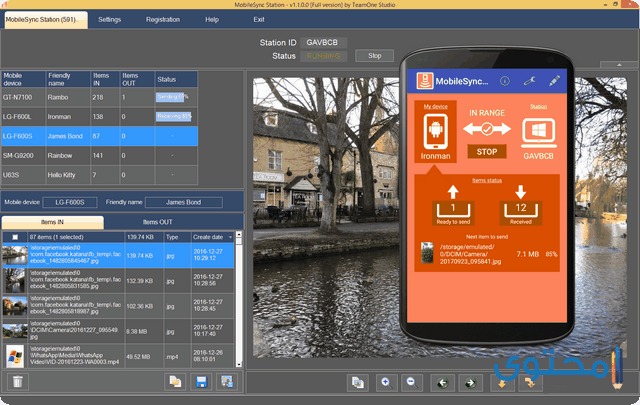Click the items list scrollbar down arrow
Image resolution: width=640 pixels, height=405 pixels.
[x=239, y=364]
